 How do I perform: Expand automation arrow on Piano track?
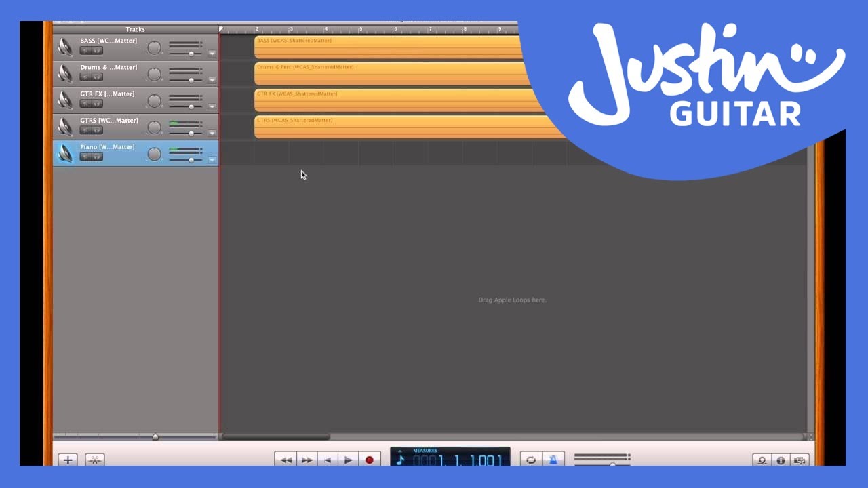click(212, 160)
